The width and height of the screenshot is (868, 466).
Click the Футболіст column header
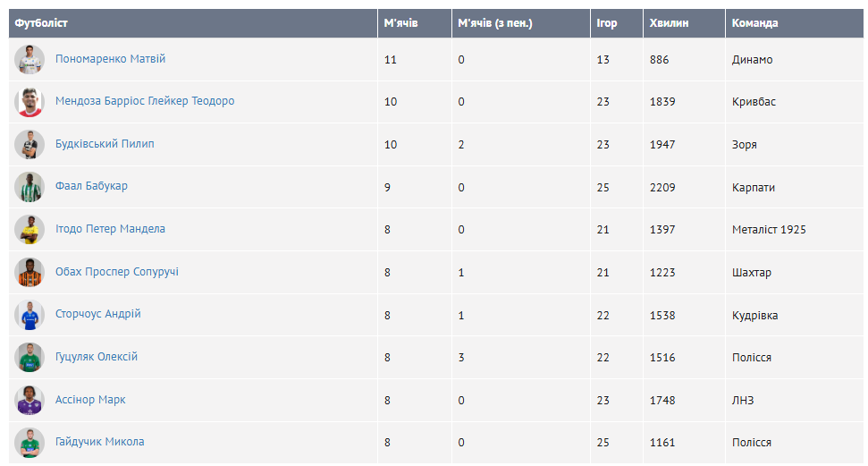(x=41, y=23)
